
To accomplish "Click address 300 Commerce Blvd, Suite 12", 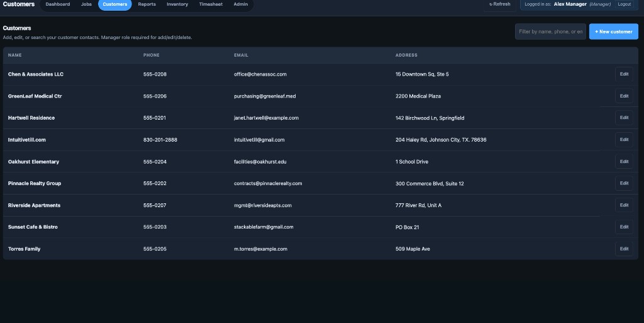I will coord(430,183).
